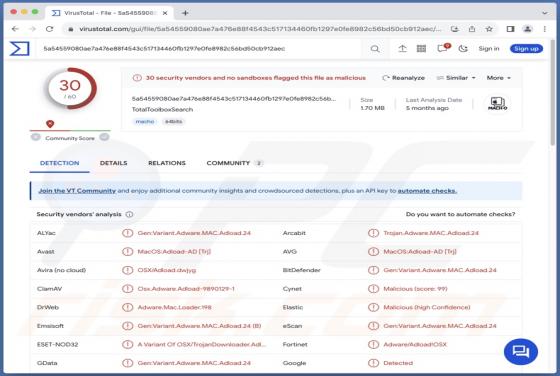Click the Cynet detection alert icon
Image resolution: width=560 pixels, height=376 pixels.
(x=373, y=289)
